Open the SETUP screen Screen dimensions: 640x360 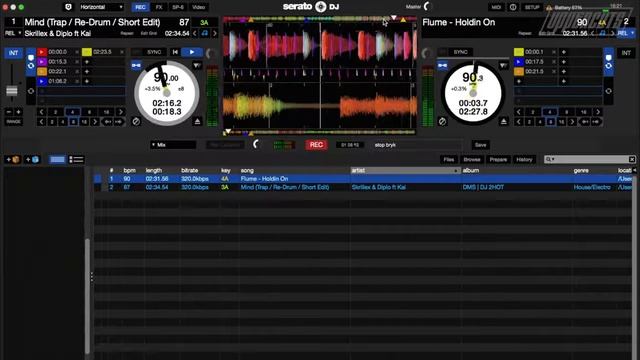(532, 7)
